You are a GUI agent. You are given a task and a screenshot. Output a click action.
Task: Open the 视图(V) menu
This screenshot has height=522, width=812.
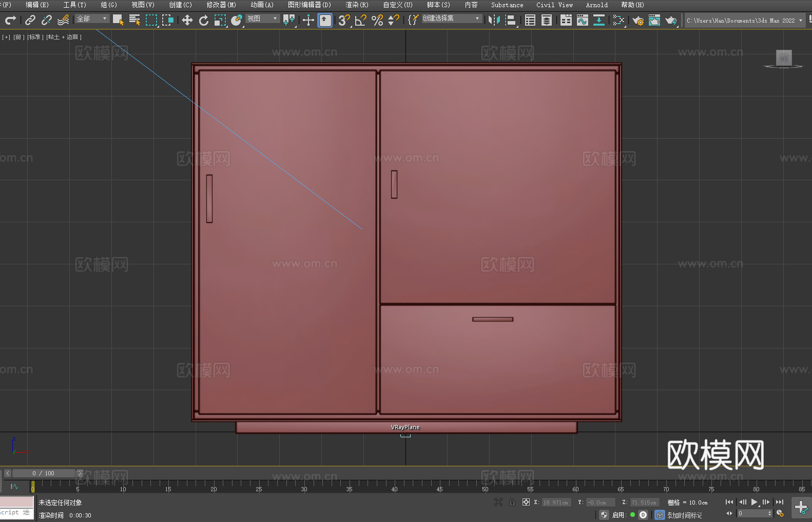143,5
